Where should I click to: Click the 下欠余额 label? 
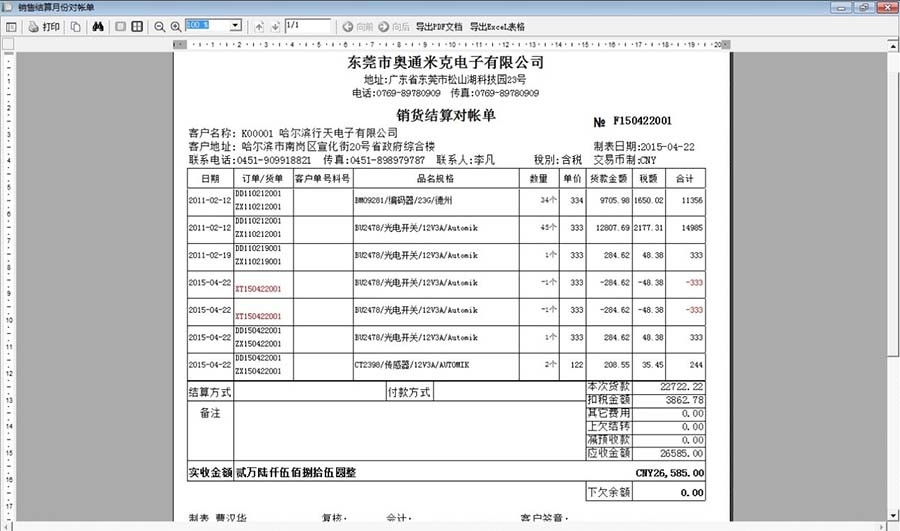(x=609, y=493)
